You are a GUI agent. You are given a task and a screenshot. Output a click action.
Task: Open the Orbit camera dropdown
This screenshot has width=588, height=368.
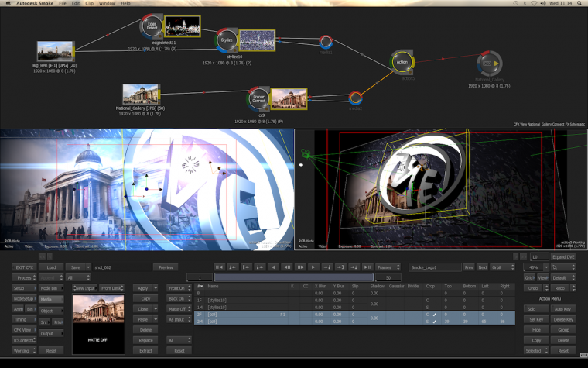click(x=502, y=267)
